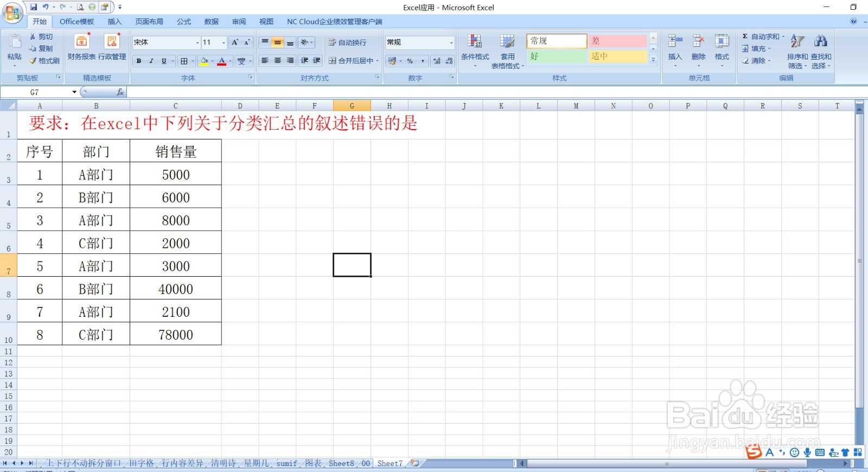This screenshot has width=868, height=472.
Task: Decrease decimal places
Action: [x=449, y=61]
